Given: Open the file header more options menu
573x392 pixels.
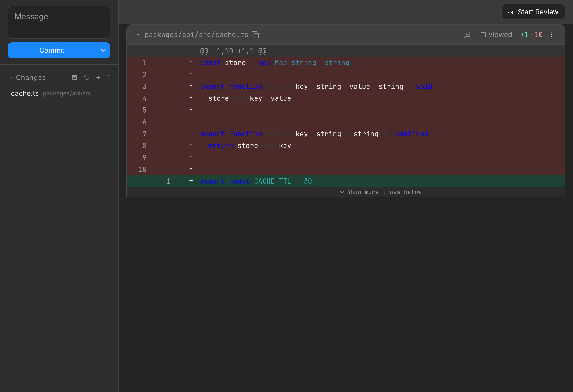Looking at the screenshot, I should coord(552,35).
